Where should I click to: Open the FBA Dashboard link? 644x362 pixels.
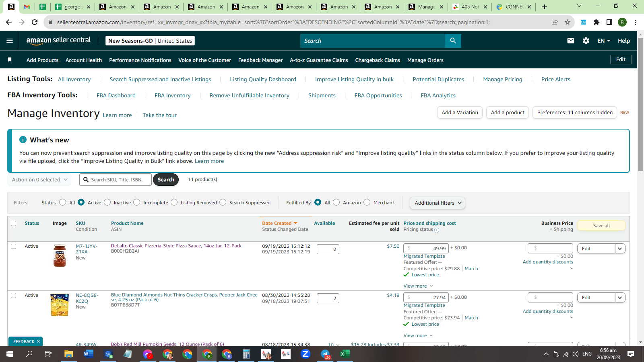pyautogui.click(x=116, y=95)
